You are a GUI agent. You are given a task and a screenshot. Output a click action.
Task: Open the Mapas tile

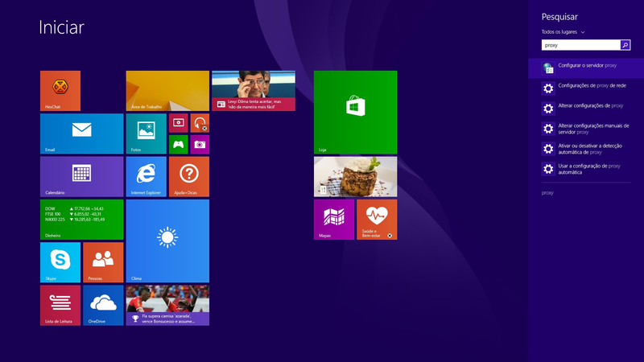click(334, 220)
